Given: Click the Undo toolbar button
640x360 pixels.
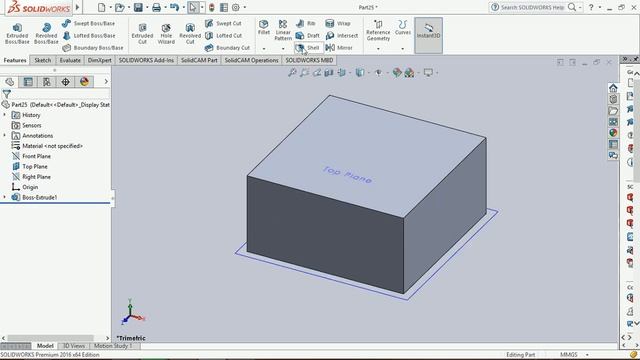Looking at the screenshot, I should pos(175,7).
